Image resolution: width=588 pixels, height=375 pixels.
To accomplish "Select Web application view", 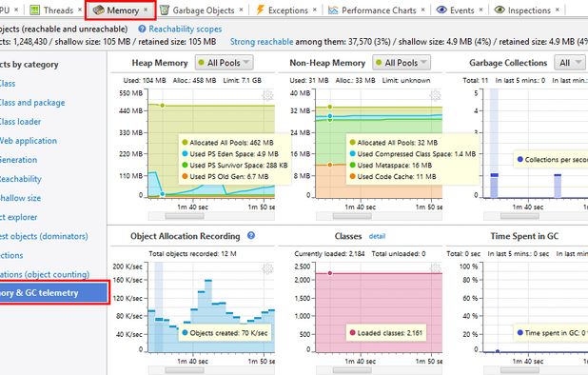I will coord(29,141).
